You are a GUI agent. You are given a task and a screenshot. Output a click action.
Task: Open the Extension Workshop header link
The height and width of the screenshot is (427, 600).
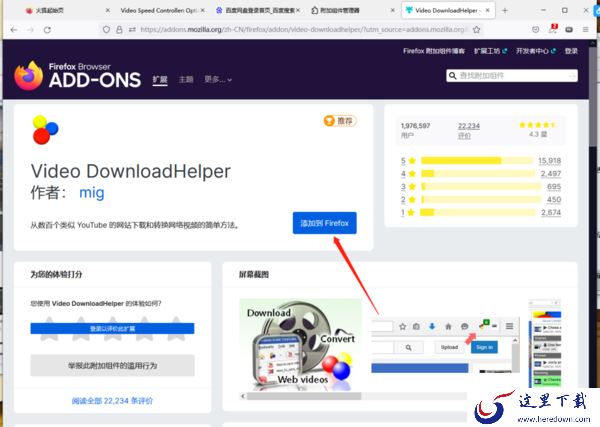pyautogui.click(x=490, y=51)
